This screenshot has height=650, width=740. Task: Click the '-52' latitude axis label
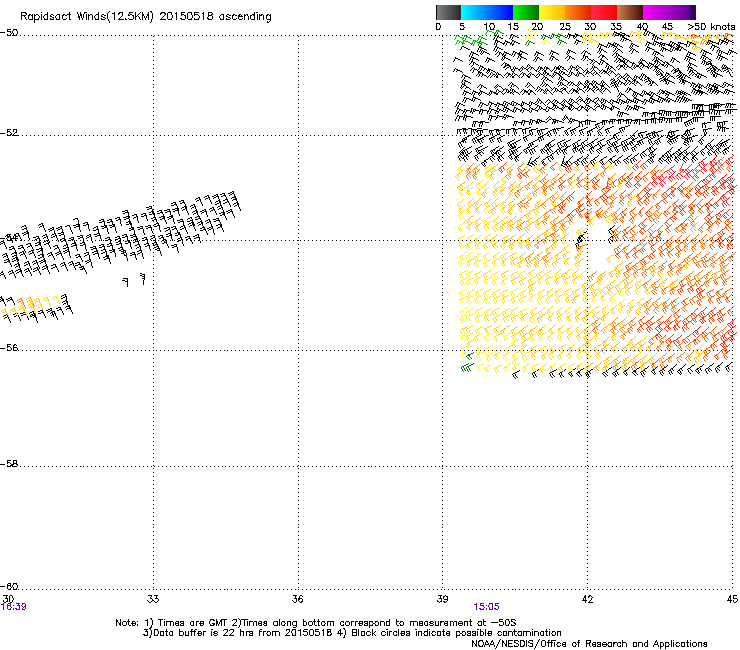[9, 133]
